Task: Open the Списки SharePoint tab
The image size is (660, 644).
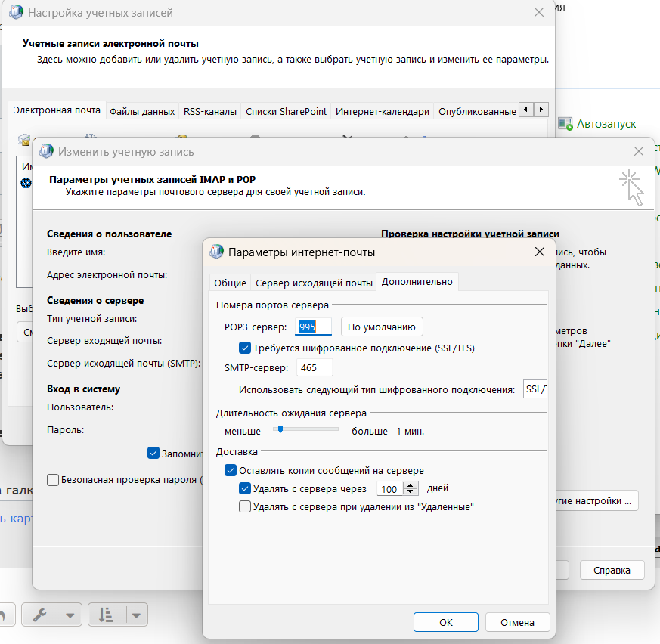Action: click(x=286, y=112)
